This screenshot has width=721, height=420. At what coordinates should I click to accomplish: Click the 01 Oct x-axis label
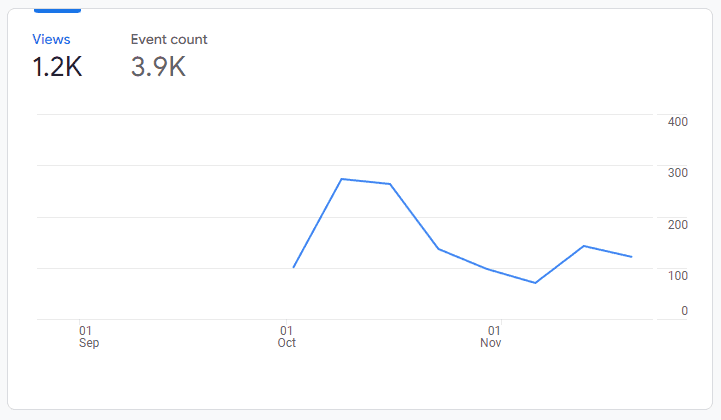pos(287,336)
